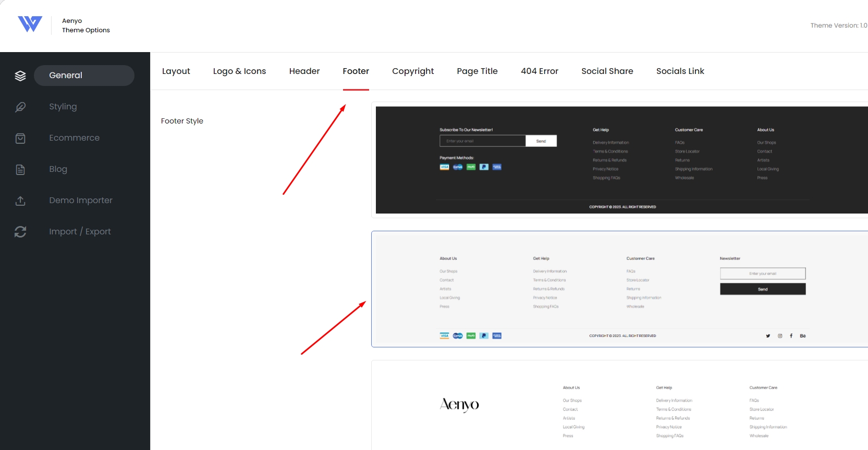Click the Blog document icon
The width and height of the screenshot is (868, 450).
click(x=20, y=169)
